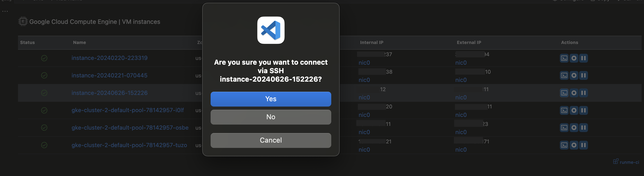Open external IP nic0 link for pool-78142957-osbe

tap(461, 132)
